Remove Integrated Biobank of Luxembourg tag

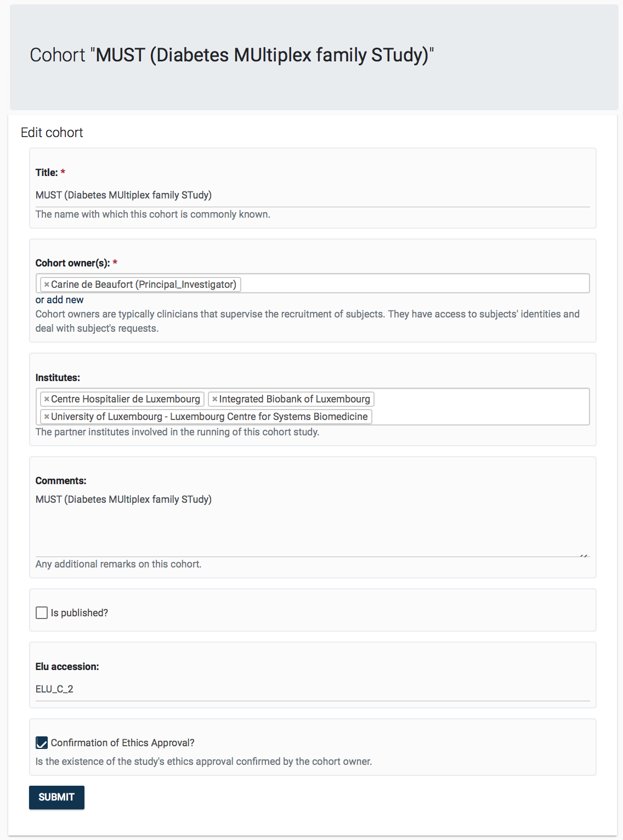click(215, 399)
